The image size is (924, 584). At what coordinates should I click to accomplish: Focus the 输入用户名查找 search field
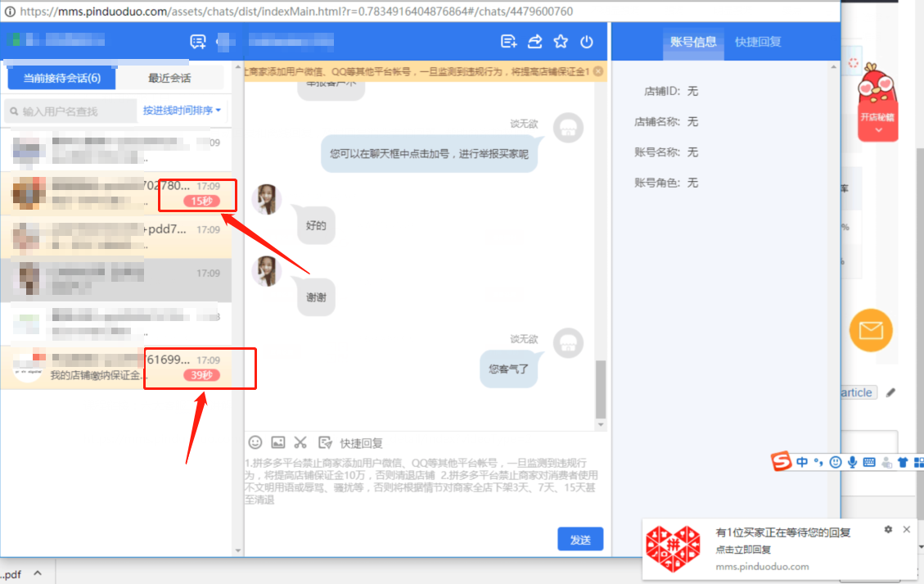click(x=74, y=111)
